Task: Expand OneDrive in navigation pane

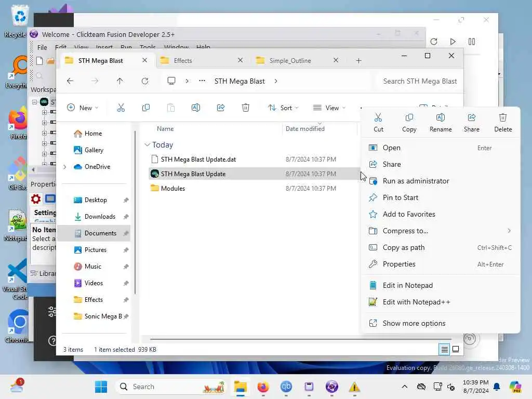Action: coord(65,167)
